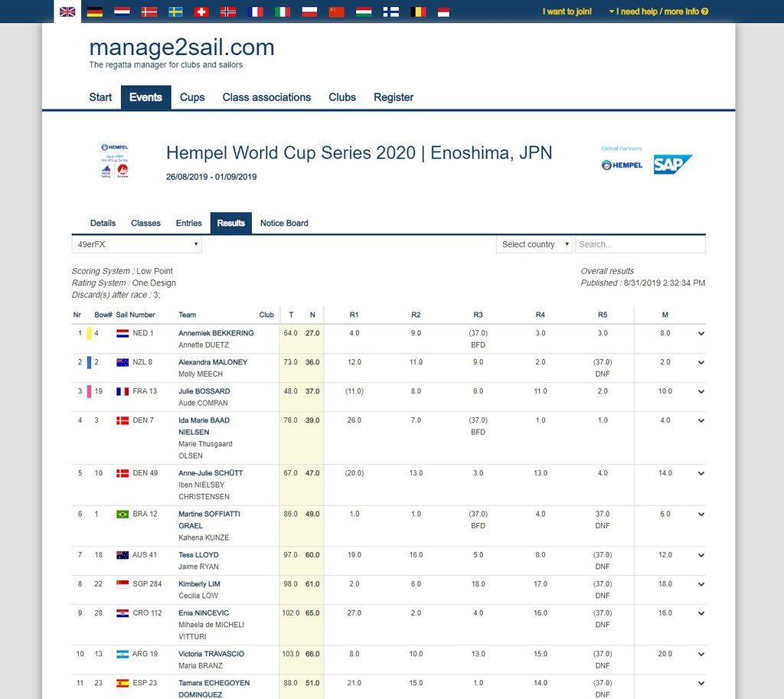
Task: Expand the Tess LLOYD row details
Action: coord(701,556)
